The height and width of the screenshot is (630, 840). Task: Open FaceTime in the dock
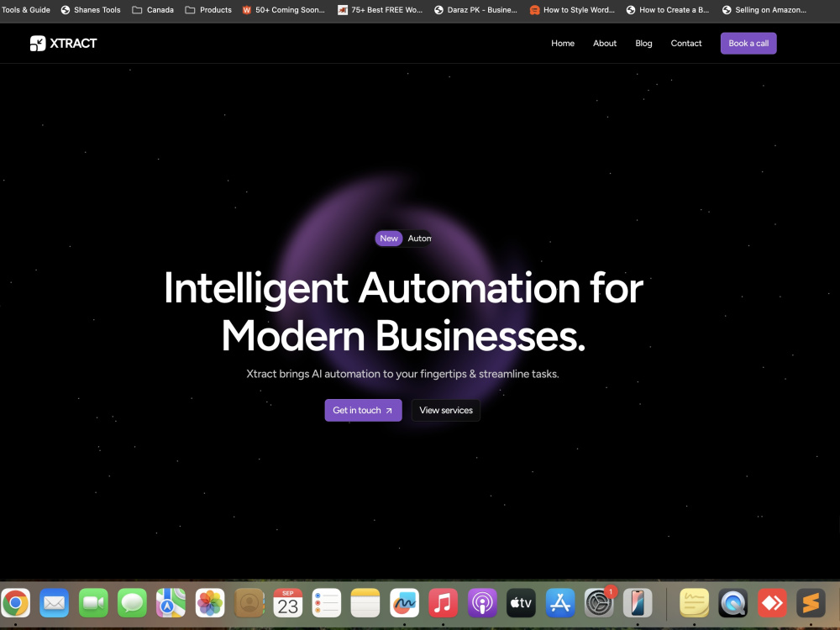tap(93, 602)
